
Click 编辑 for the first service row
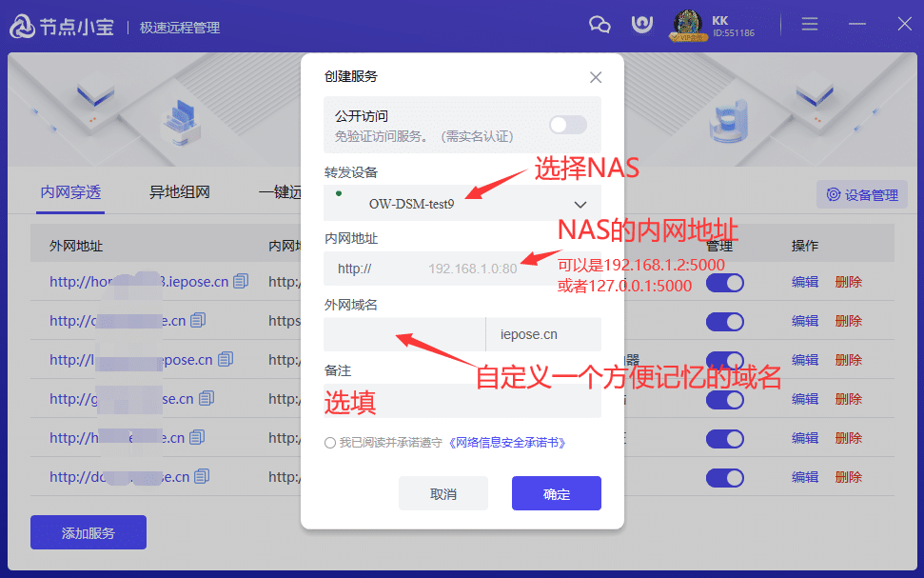(805, 282)
